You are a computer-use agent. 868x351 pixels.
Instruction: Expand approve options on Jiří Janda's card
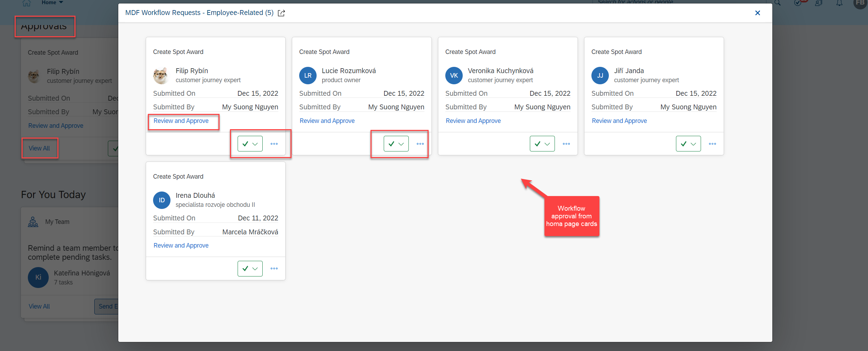coord(693,144)
